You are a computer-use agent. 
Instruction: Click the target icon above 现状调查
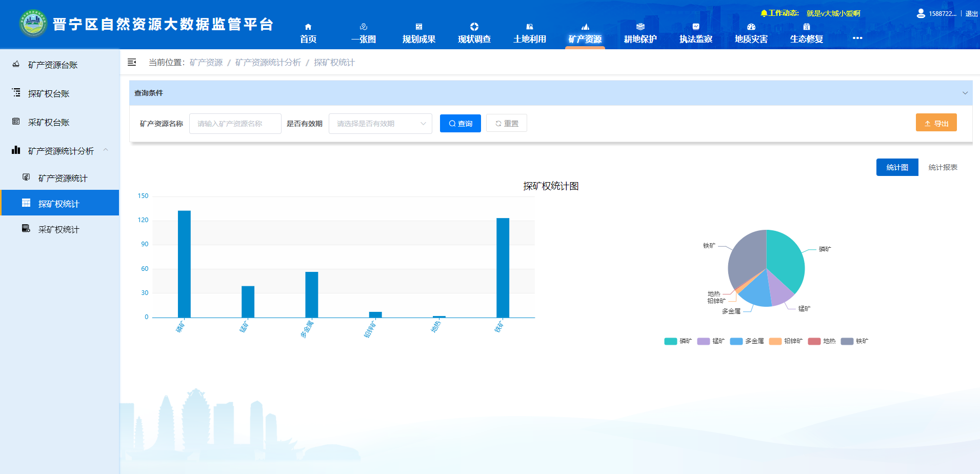coord(474,27)
